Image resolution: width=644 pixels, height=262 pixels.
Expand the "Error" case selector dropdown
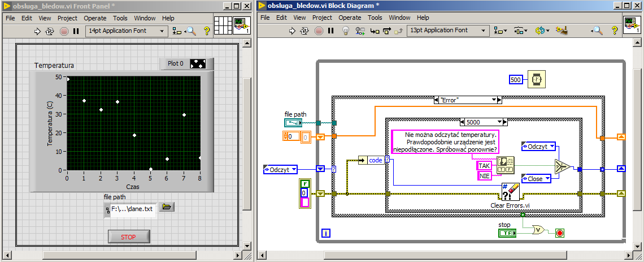[493, 100]
